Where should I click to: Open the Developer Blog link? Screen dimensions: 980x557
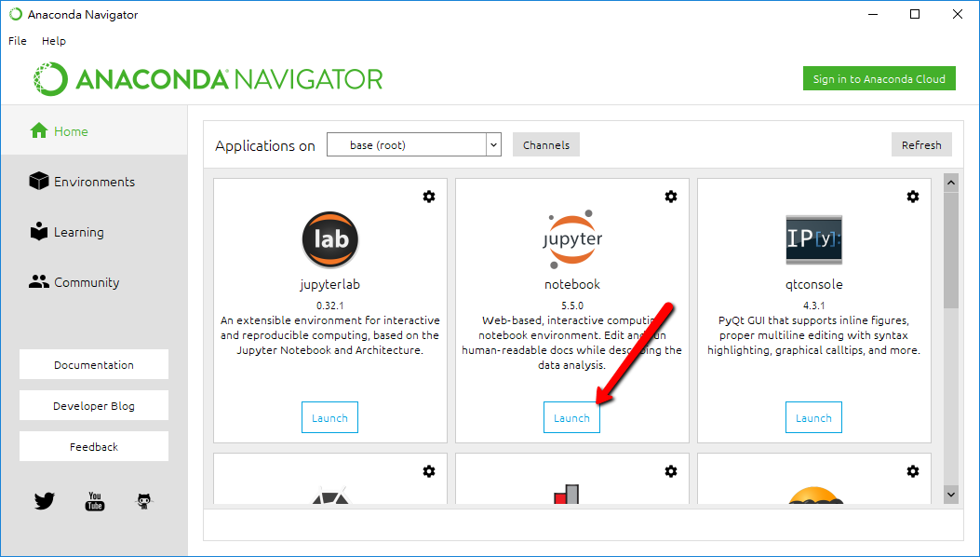pyautogui.click(x=94, y=405)
